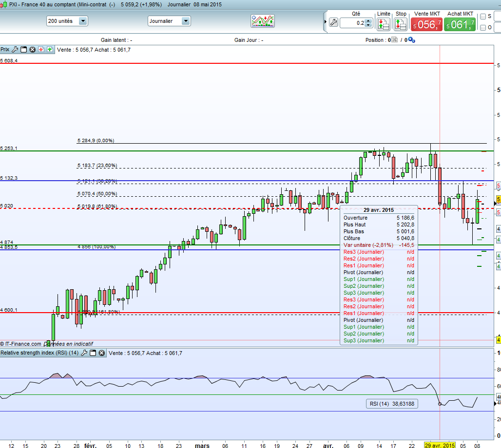Remove the RSI indicator with X icon
Viewport: 501px width, 448px height.
(101, 353)
